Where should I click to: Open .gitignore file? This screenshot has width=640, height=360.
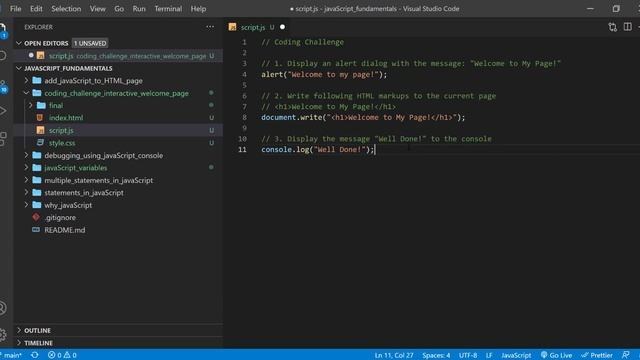tap(60, 217)
